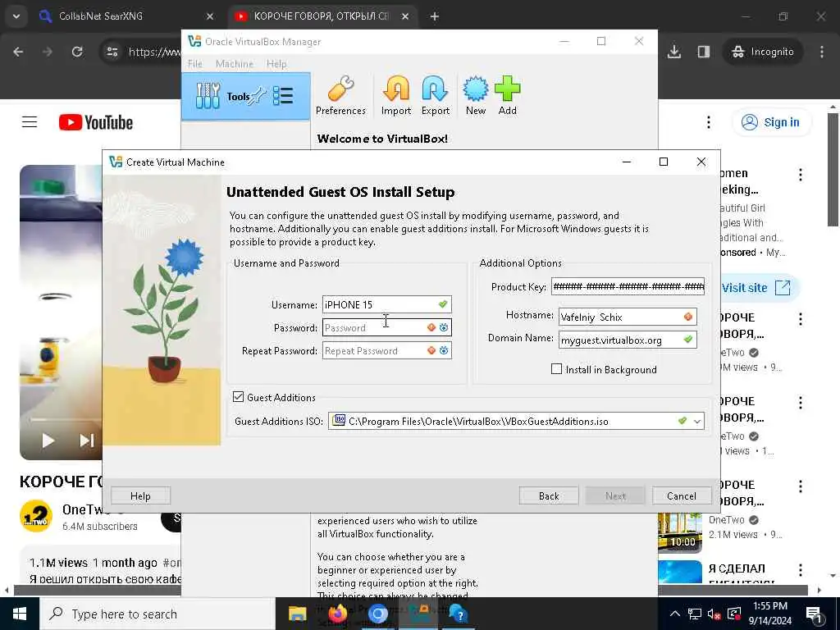Click the Help button in wizard
This screenshot has height=630, width=840.
coord(140,495)
